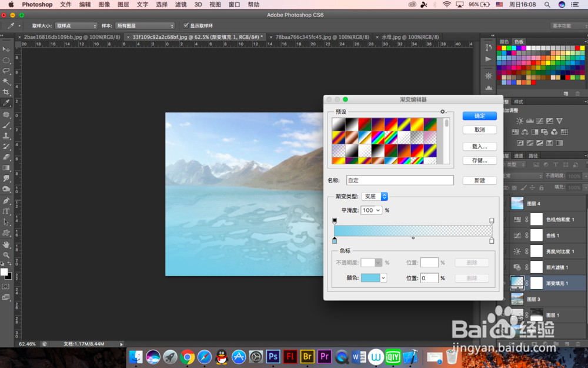
Task: Select the Type tool
Action: 6,211
